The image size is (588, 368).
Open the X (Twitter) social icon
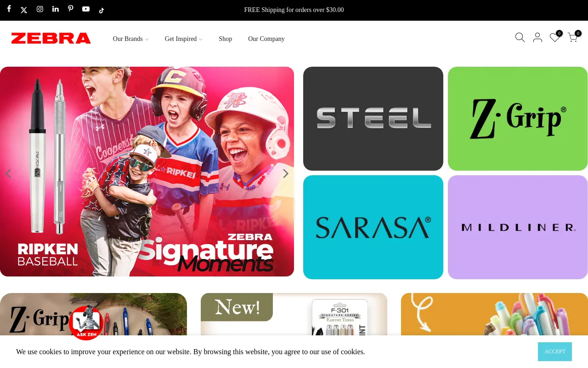click(x=24, y=10)
